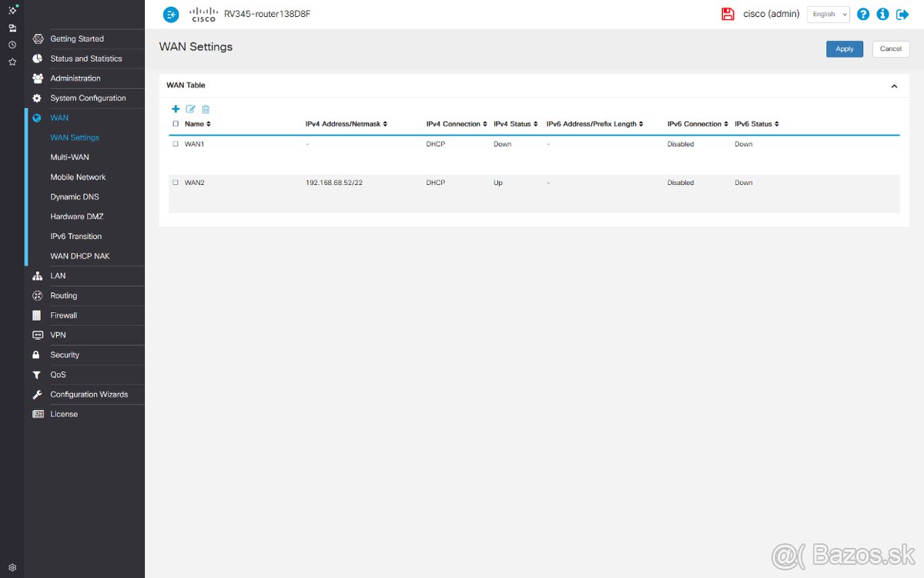Click the edit WAN entry icon
Viewport: 924px width, 578px height.
coord(191,109)
